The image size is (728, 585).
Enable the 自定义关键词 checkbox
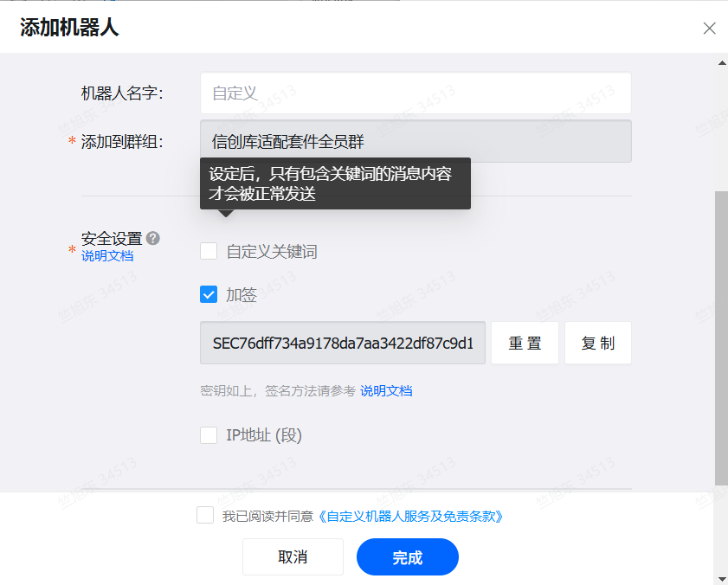click(209, 252)
